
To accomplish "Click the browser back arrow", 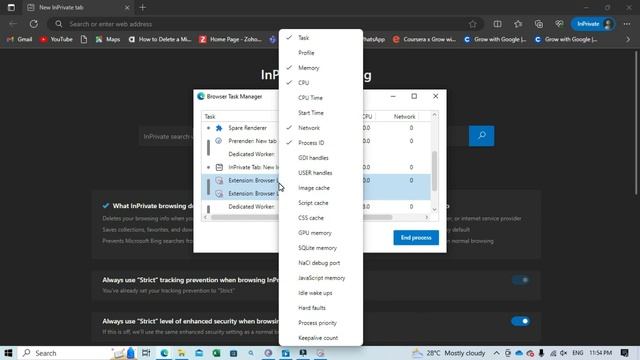I will tap(13, 24).
